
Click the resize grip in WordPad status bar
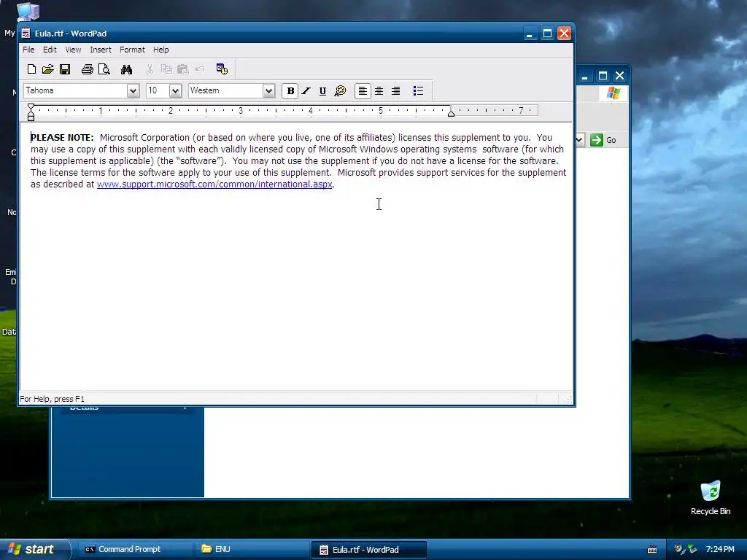[x=568, y=400]
